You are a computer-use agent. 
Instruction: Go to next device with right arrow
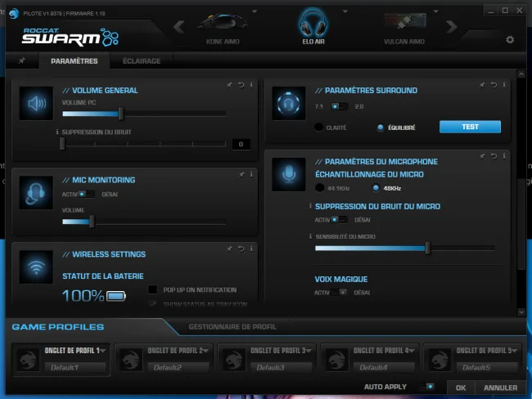452,26
